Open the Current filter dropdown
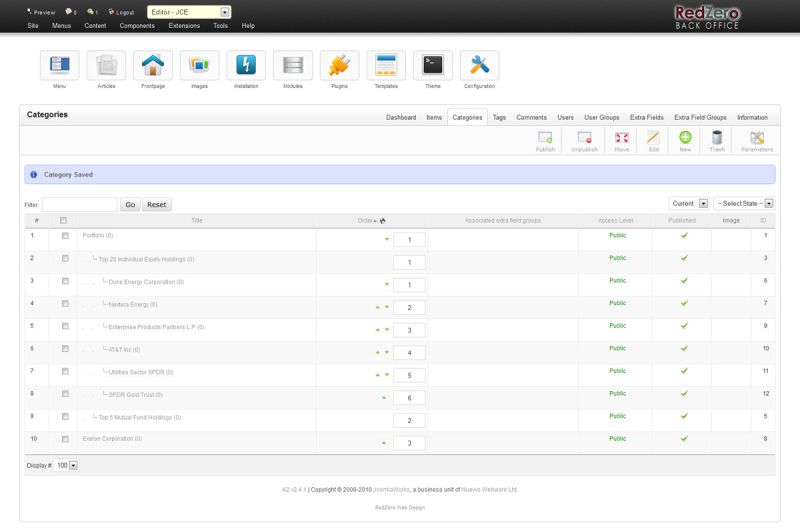The height and width of the screenshot is (531, 800). click(689, 204)
